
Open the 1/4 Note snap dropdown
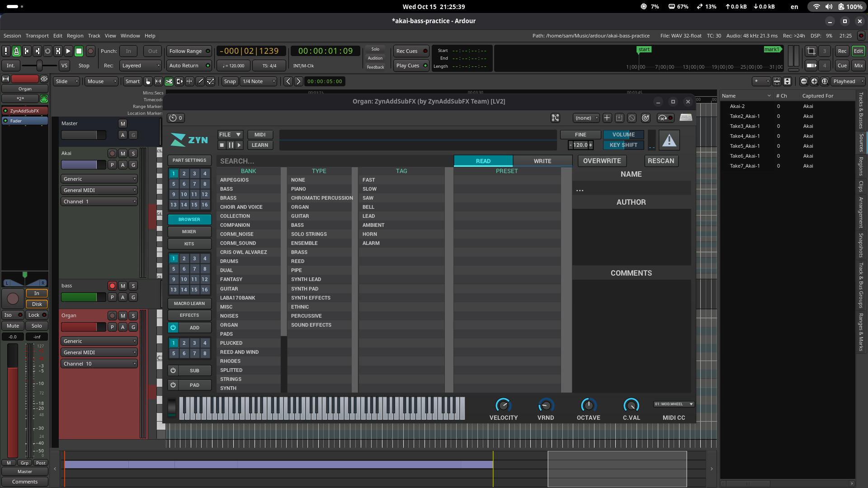click(x=259, y=81)
